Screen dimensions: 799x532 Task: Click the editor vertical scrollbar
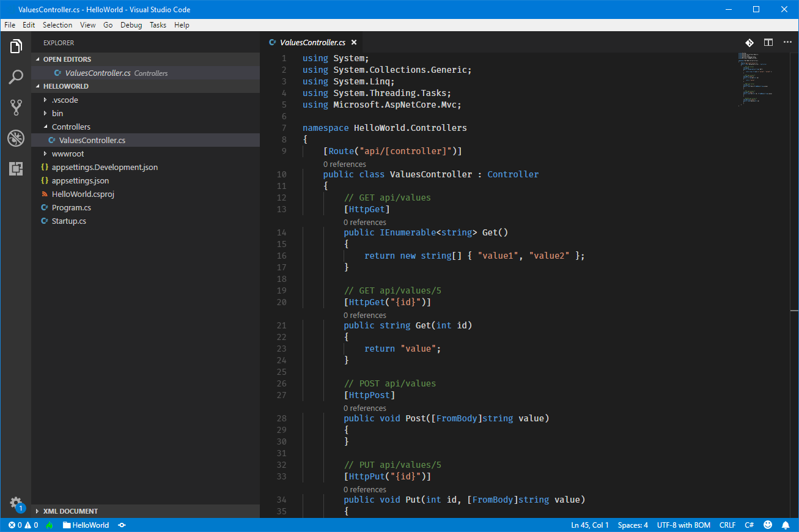(794, 285)
